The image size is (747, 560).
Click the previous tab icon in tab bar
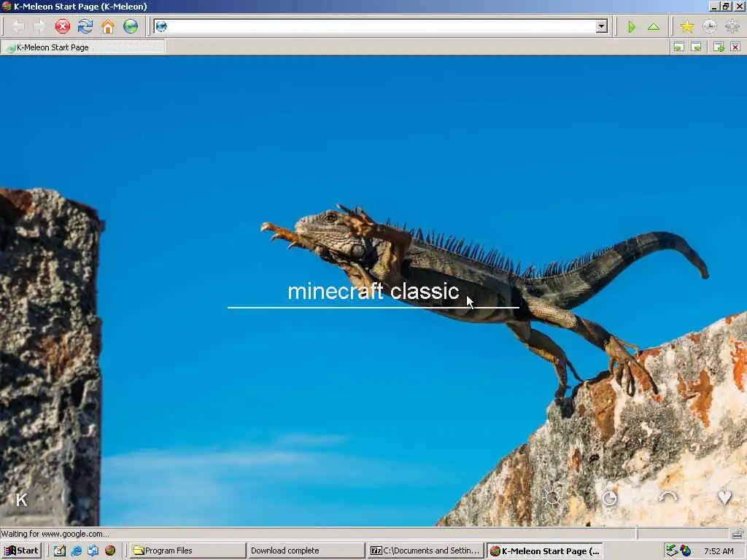[x=678, y=47]
